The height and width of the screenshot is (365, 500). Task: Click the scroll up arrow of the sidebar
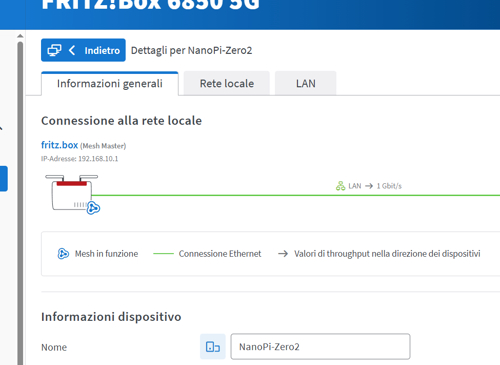(20, 36)
